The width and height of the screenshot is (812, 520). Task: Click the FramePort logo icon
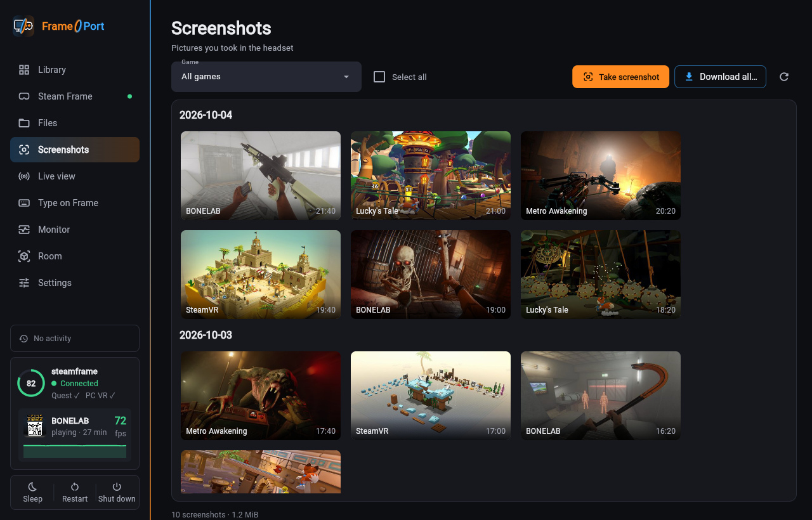point(23,26)
